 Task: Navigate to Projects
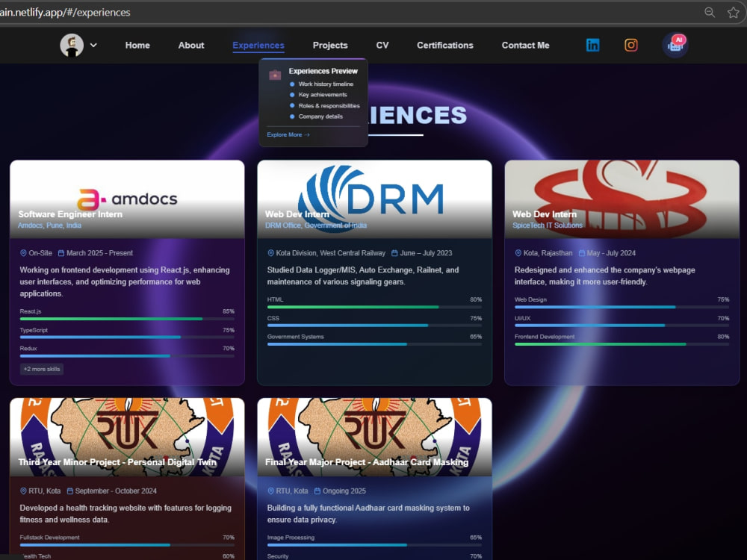pyautogui.click(x=330, y=46)
